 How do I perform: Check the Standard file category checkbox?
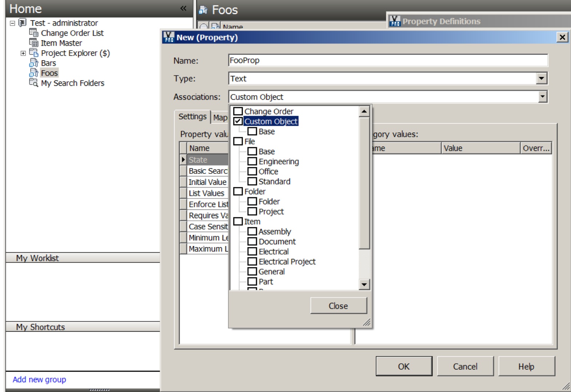252,181
